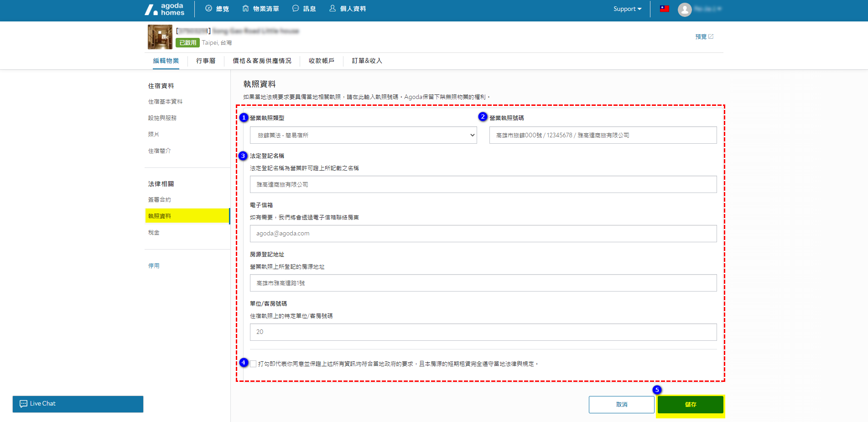Select 照片 in the sidebar

pos(154,135)
